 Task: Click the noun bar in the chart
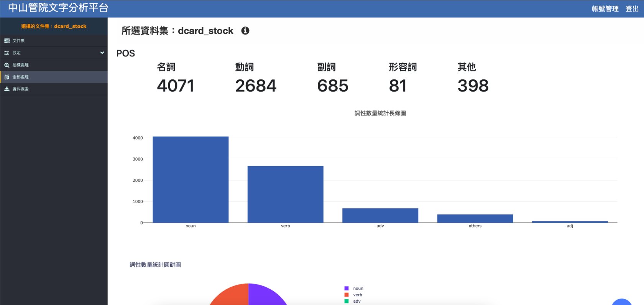pyautogui.click(x=191, y=180)
